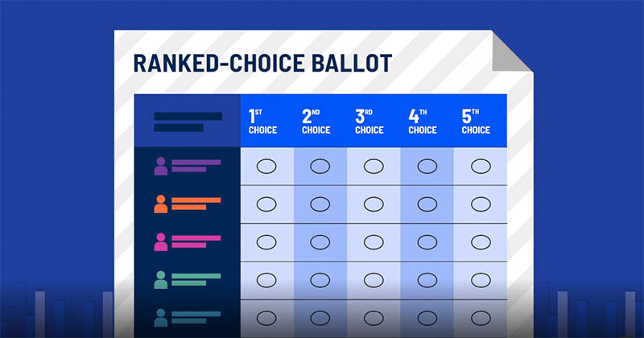Mark purple candidate as 1st choice

click(x=266, y=167)
